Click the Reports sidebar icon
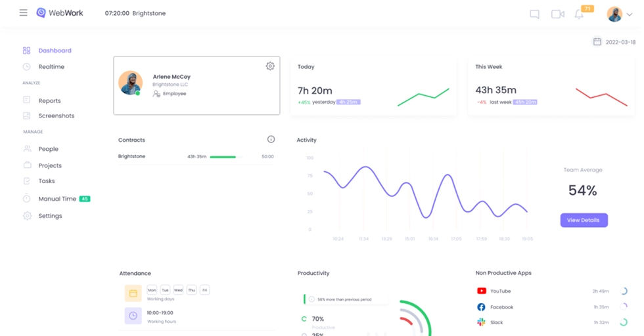This screenshot has height=336, width=644. click(27, 100)
